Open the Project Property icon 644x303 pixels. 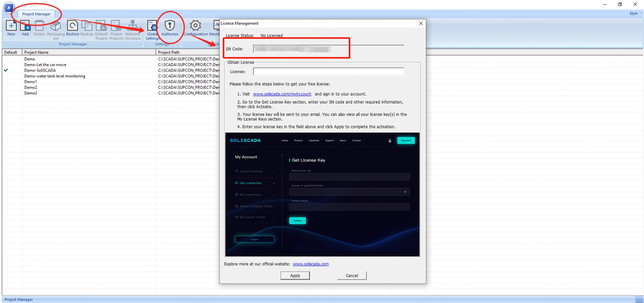pos(117,30)
